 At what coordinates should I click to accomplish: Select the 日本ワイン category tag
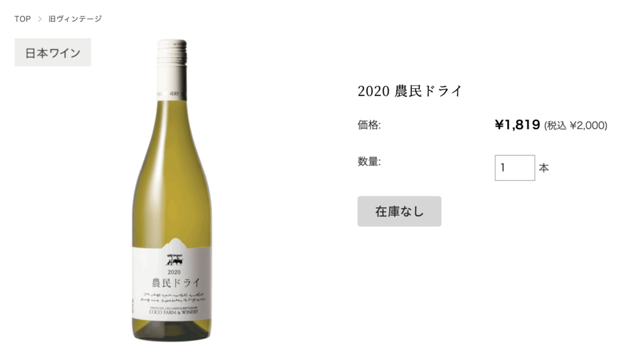coord(53,53)
